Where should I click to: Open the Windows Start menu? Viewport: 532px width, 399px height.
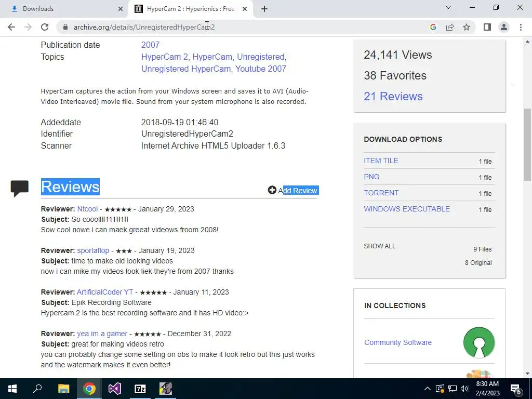12,389
